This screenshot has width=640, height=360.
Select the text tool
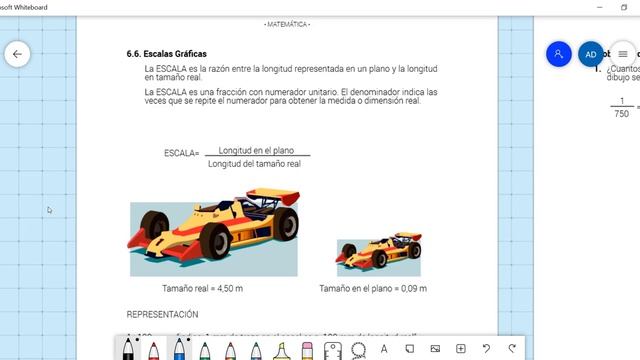click(x=384, y=349)
